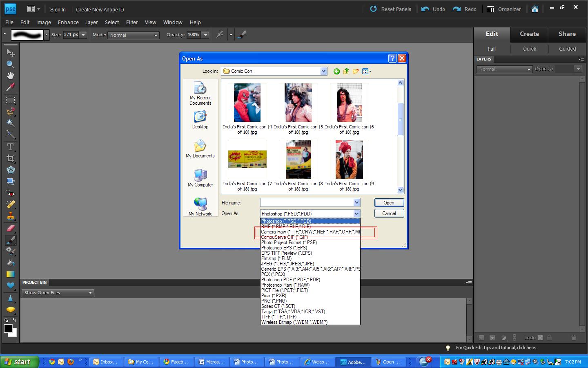Select the Gradient tool
The width and height of the screenshot is (588, 368).
pyautogui.click(x=11, y=274)
